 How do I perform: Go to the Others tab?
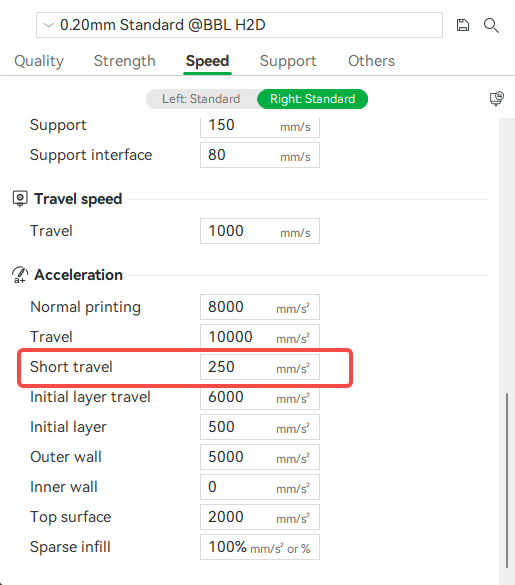click(x=371, y=61)
